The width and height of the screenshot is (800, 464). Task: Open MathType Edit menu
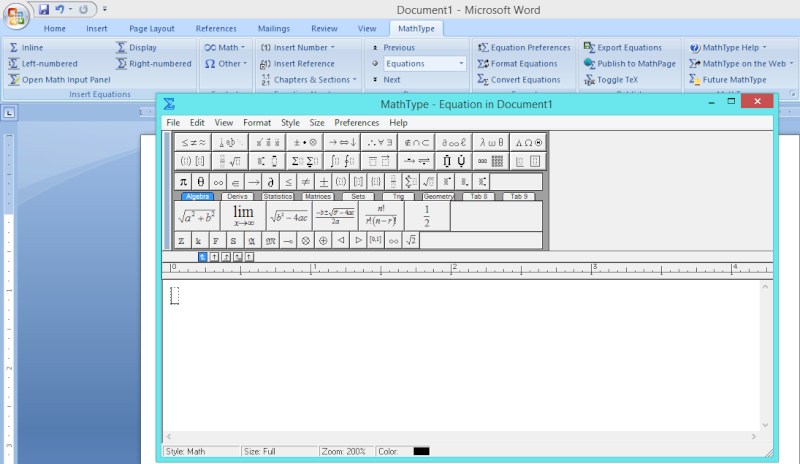197,123
